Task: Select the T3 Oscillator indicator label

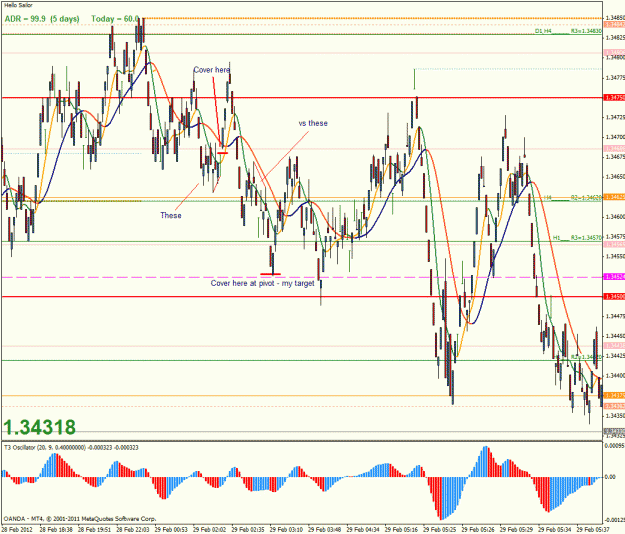Action: tap(71, 448)
